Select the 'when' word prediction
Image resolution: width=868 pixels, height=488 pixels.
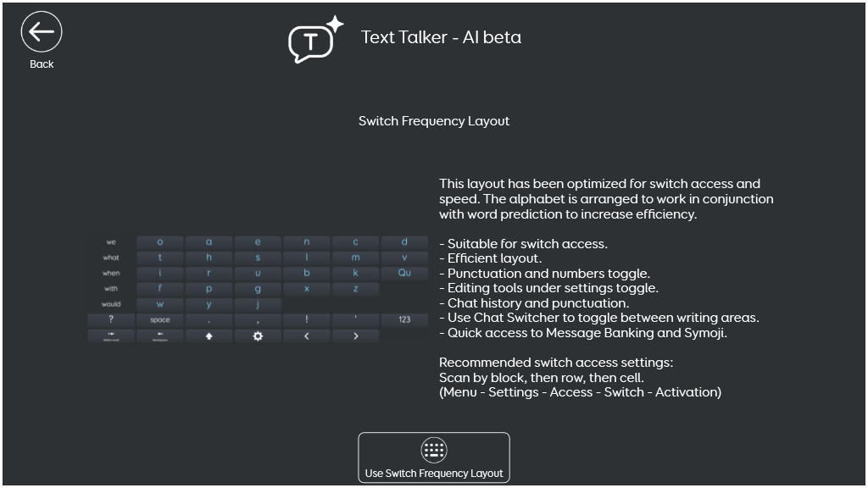111,273
